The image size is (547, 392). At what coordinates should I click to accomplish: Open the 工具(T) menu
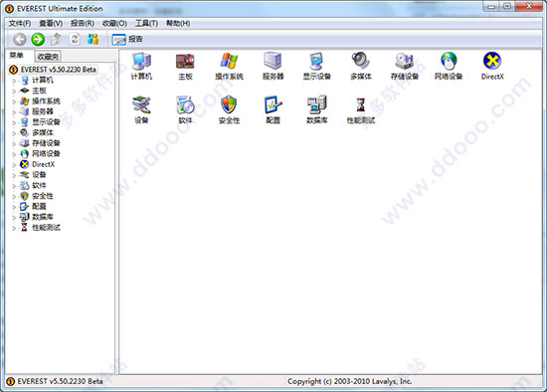click(x=146, y=23)
